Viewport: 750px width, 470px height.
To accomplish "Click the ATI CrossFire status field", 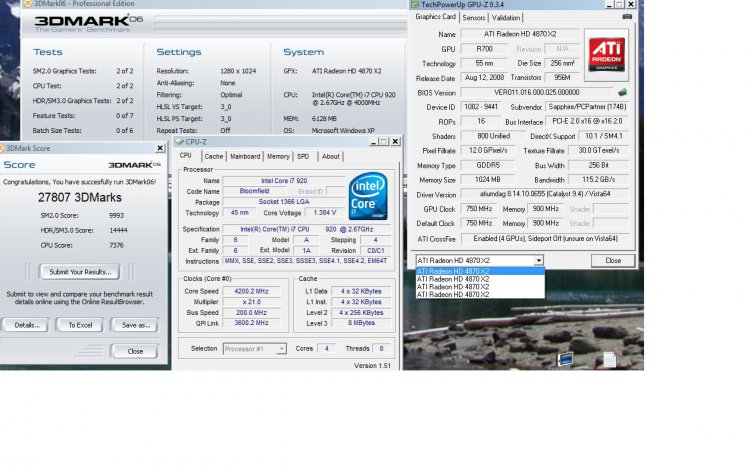I will click(545, 239).
